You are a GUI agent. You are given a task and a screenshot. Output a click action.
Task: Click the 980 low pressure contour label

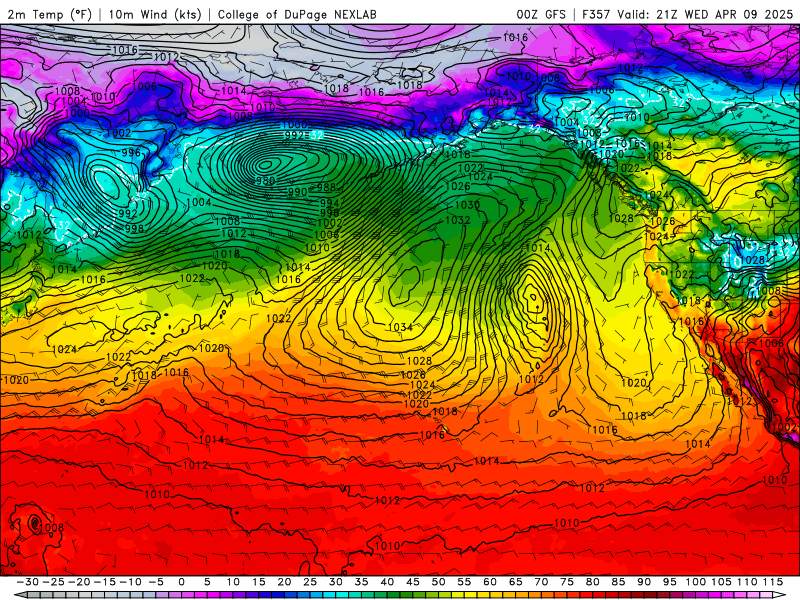pos(264,181)
